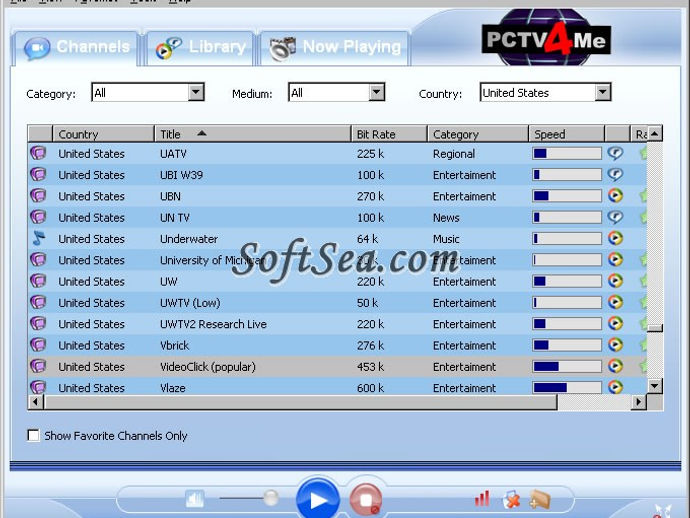Select the UWTV (Low) channel title
The image size is (690, 518).
[190, 303]
